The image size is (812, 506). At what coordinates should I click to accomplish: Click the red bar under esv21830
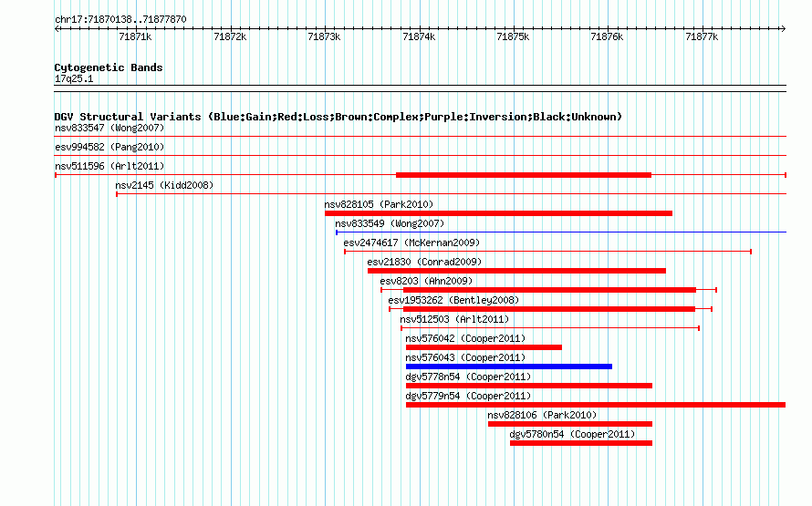tap(516, 271)
